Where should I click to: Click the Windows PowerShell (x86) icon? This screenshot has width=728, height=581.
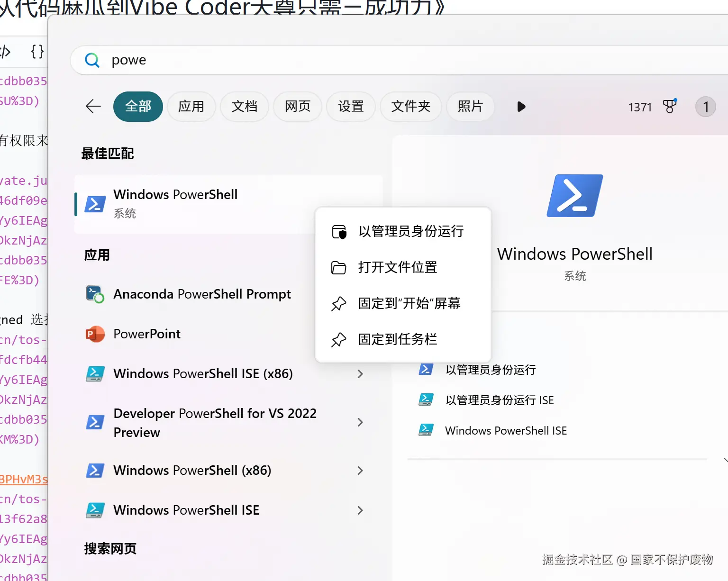click(x=95, y=471)
